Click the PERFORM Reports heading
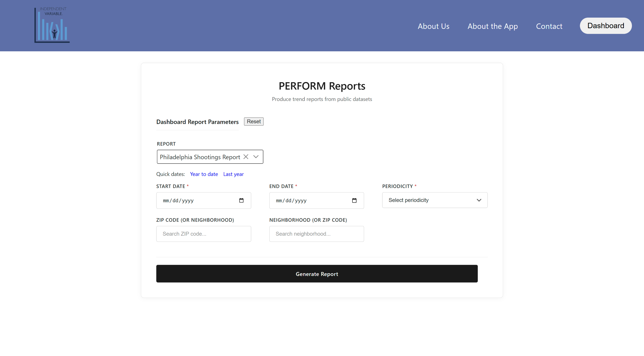Image resolution: width=644 pixels, height=356 pixels. (x=322, y=86)
